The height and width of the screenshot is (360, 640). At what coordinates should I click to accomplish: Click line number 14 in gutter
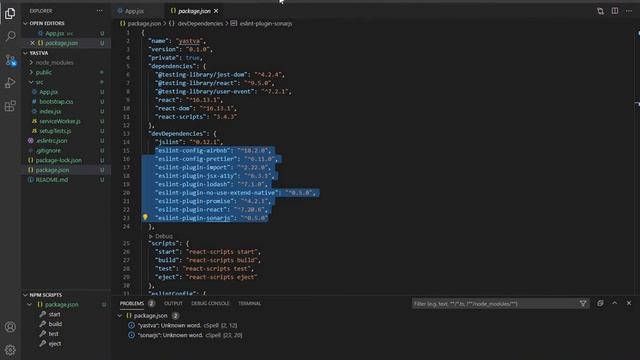pos(127,142)
